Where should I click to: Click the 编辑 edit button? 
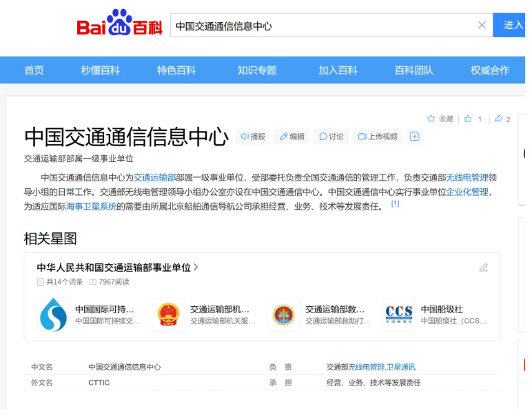pyautogui.click(x=292, y=137)
